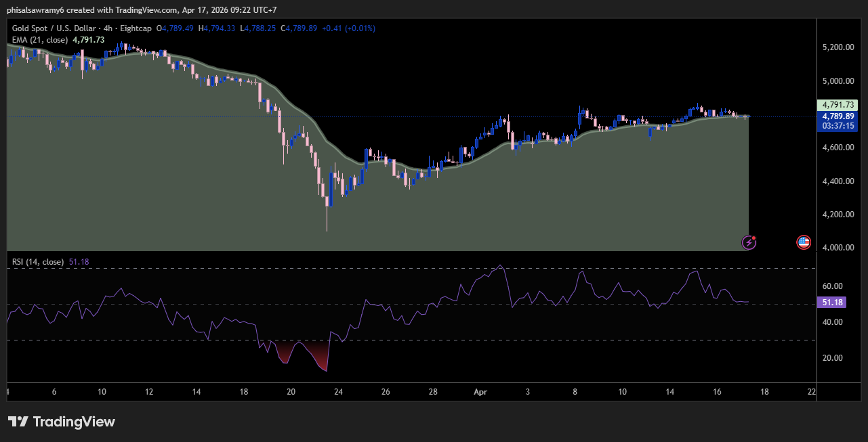The height and width of the screenshot is (442, 868).
Task: Click the US flag economic event icon
Action: (x=804, y=242)
